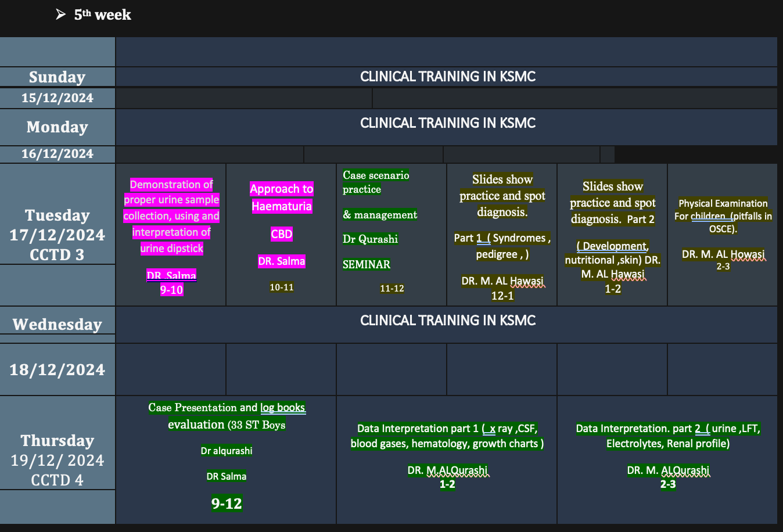This screenshot has width=783, height=532.
Task: Click the CCTD 3 label under Tuesday
Action: coord(57,255)
